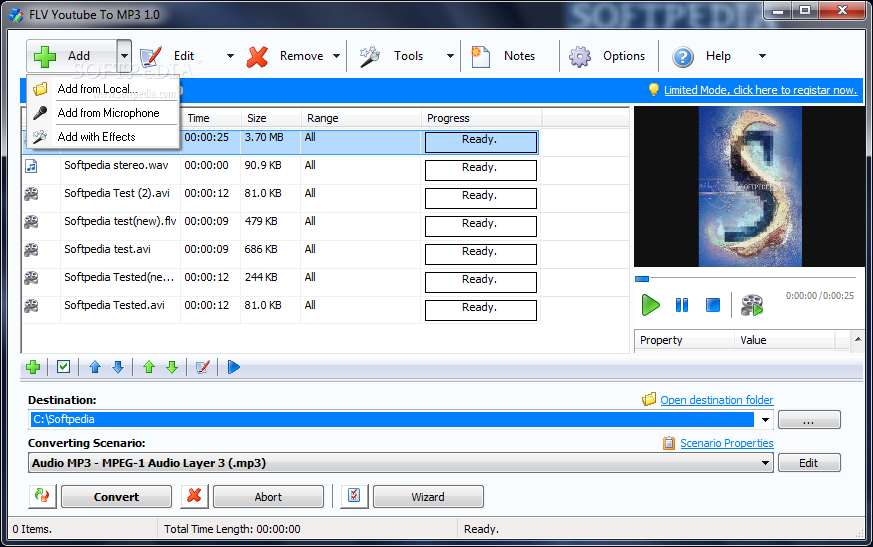The image size is (873, 547).
Task: Click the wizard checklist icon
Action: pyautogui.click(x=354, y=496)
